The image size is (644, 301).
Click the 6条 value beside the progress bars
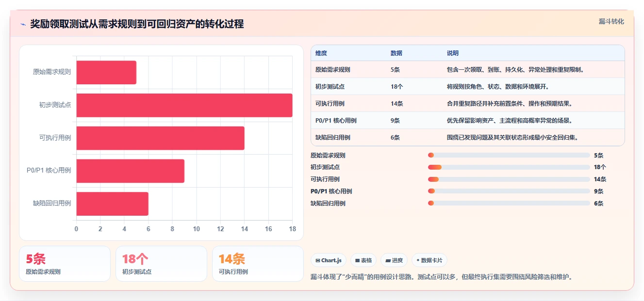pyautogui.click(x=599, y=204)
